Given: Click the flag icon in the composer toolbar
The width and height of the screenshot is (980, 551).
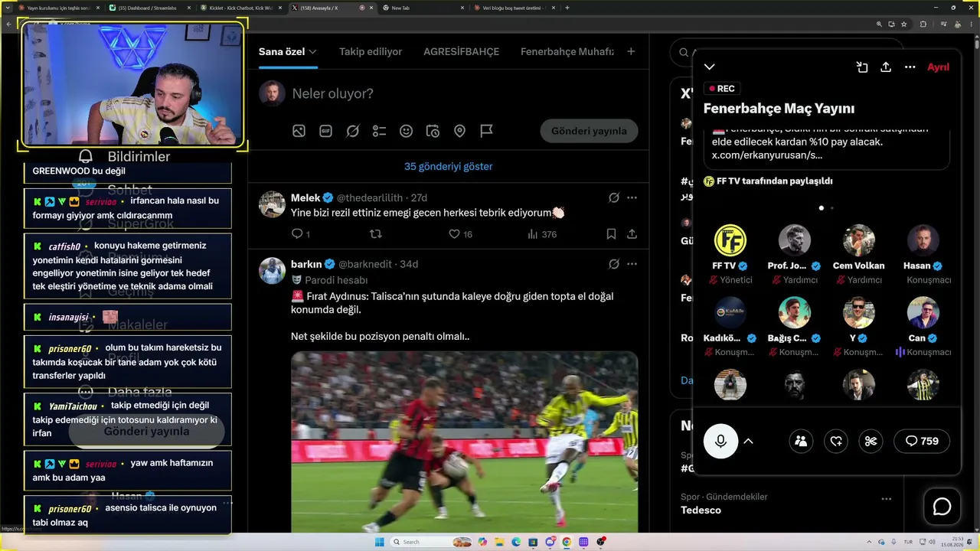Looking at the screenshot, I should coord(486,131).
